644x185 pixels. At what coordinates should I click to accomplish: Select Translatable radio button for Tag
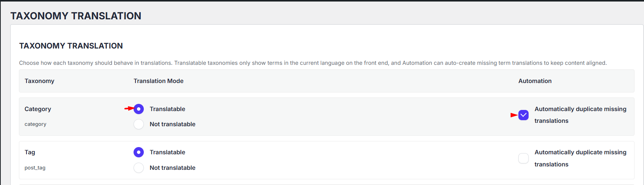click(x=138, y=152)
